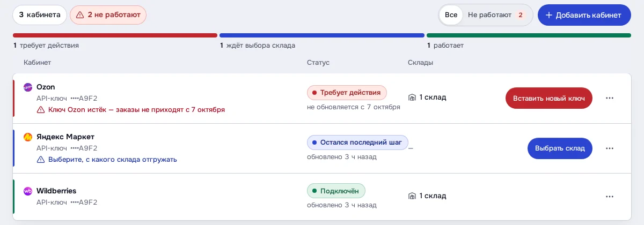This screenshot has height=225, width=644.
Task: Click the red 'требует действия' progress segment
Action: pyautogui.click(x=115, y=35)
